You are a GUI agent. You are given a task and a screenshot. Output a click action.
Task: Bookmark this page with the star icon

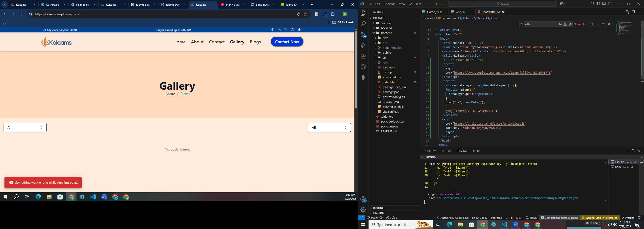point(305,14)
